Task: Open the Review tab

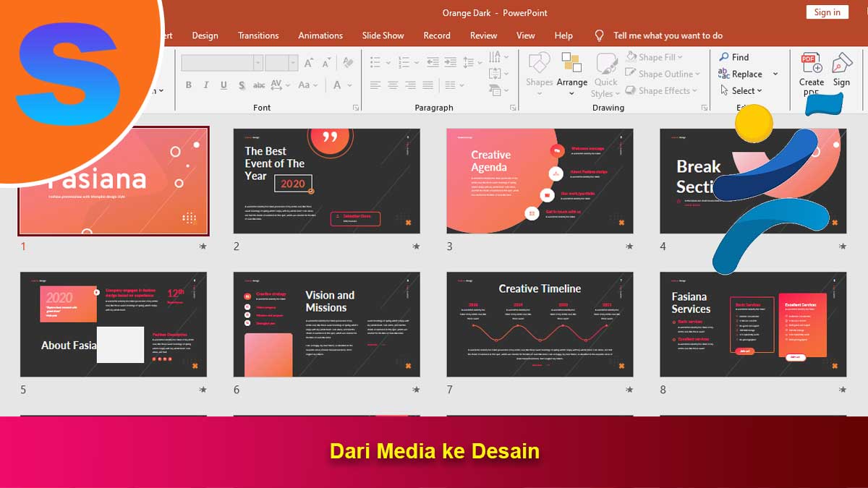Action: (483, 35)
